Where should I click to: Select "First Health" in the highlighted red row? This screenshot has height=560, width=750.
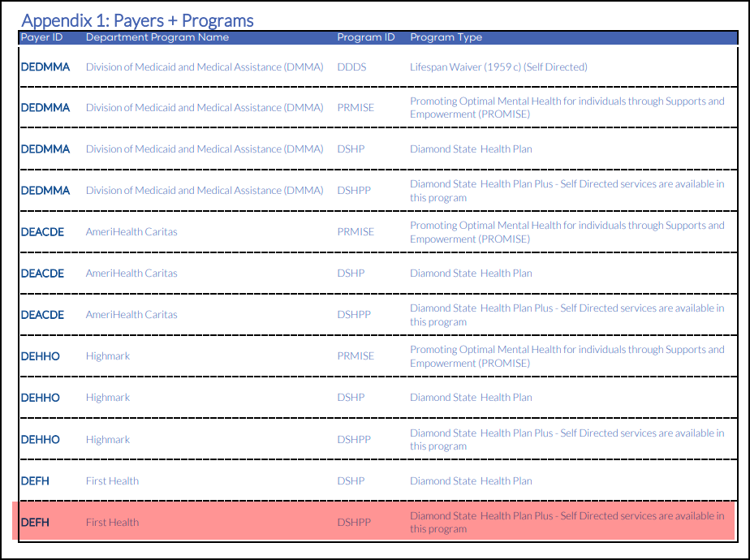[x=112, y=523]
